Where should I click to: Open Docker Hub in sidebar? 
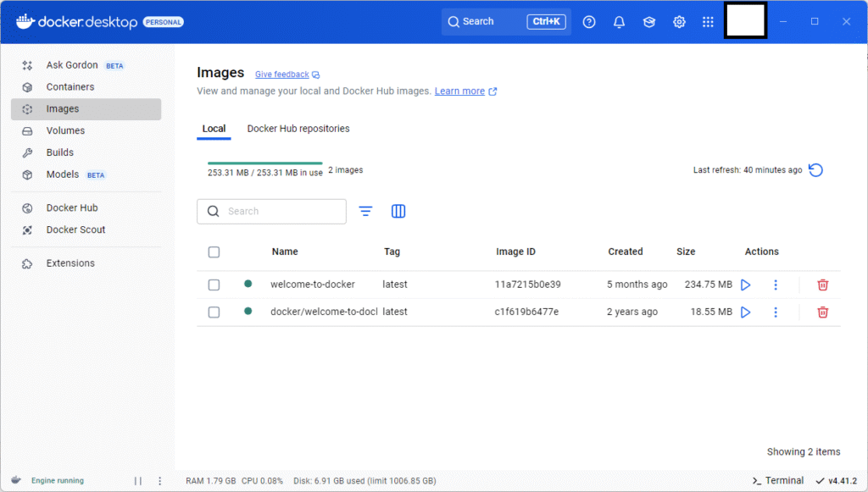point(86,207)
